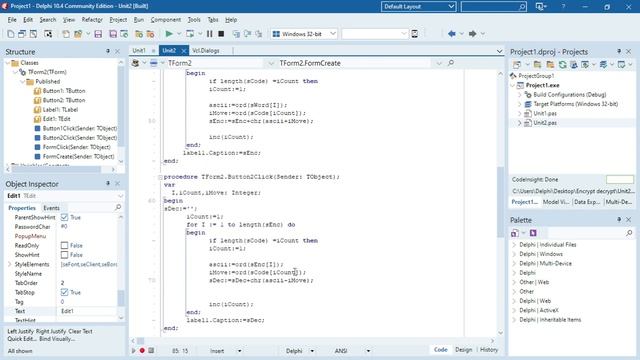Pin the Palette panel
This screenshot has width=640, height=360.
(x=619, y=220)
